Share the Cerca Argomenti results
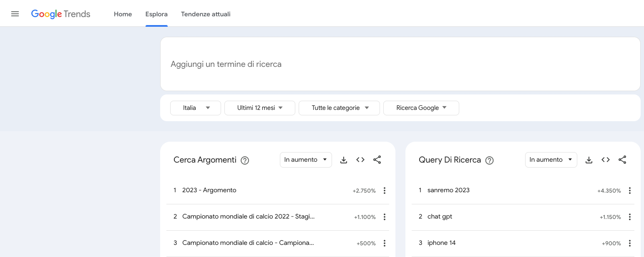 (x=377, y=160)
